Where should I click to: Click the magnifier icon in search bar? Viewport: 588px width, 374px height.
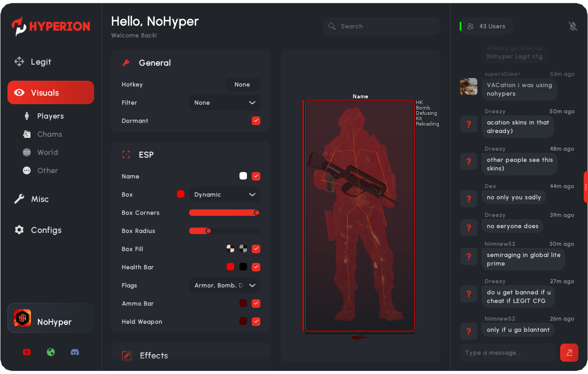point(332,26)
